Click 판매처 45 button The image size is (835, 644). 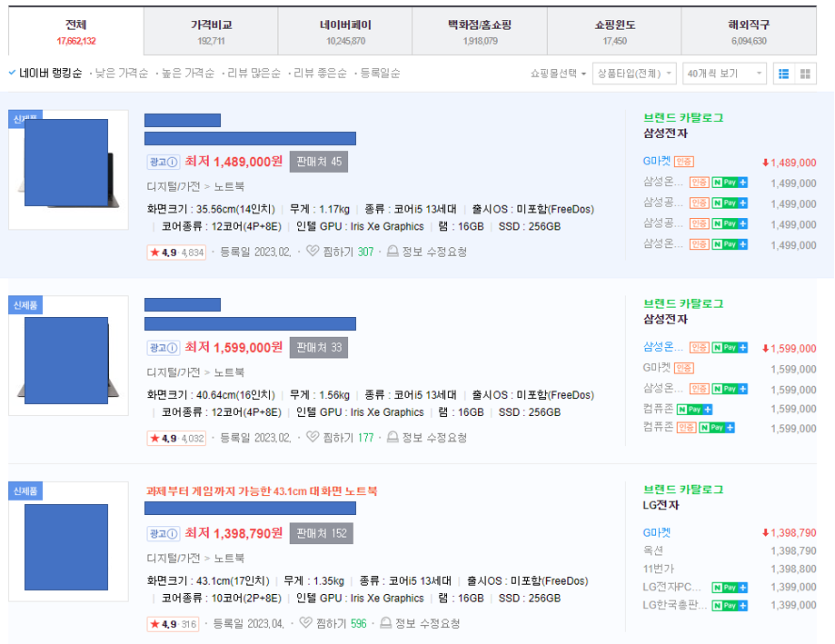pyautogui.click(x=318, y=162)
